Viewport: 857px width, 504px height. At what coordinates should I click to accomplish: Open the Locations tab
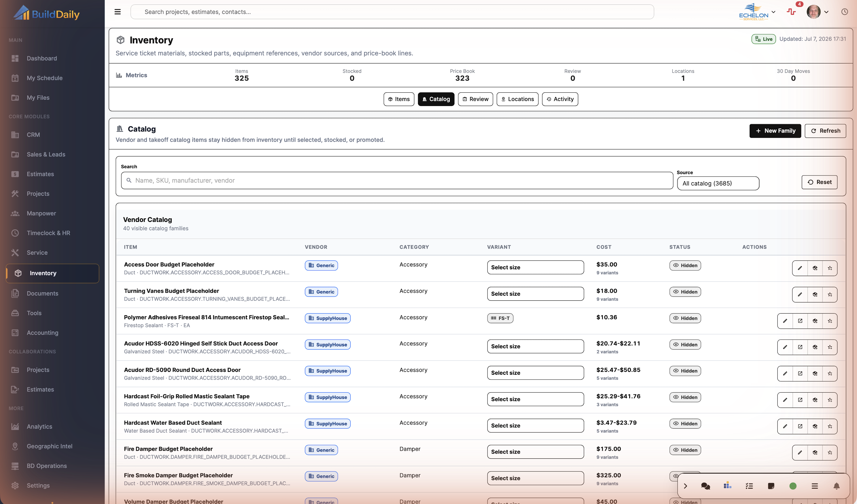(x=517, y=99)
